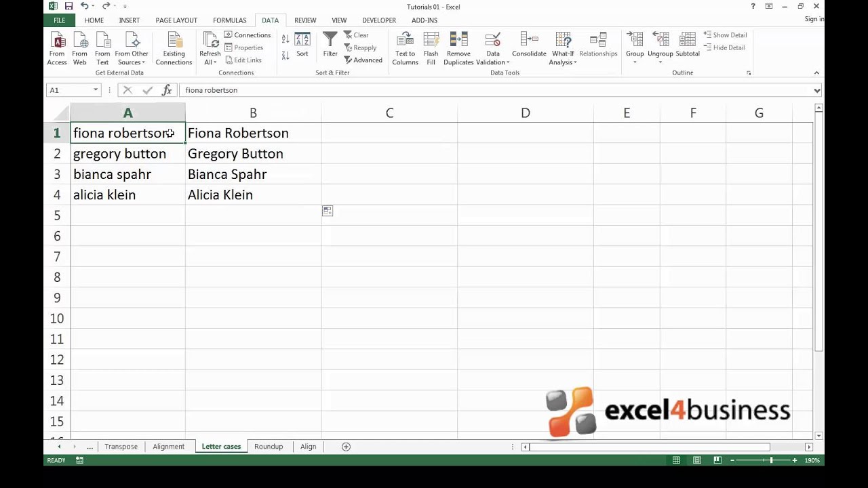Select cell A3 containing bianca spahr

(x=127, y=174)
